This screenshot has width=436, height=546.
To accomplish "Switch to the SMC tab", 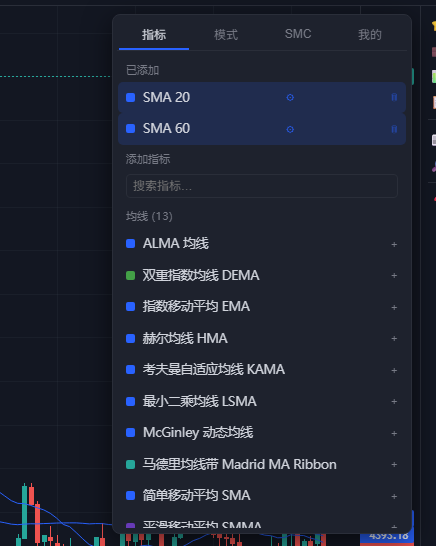I will point(298,34).
